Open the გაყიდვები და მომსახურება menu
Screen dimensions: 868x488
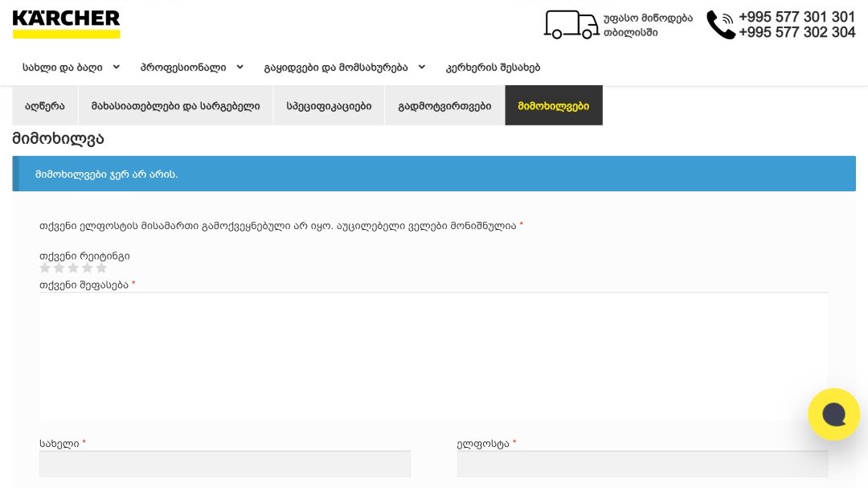[336, 68]
